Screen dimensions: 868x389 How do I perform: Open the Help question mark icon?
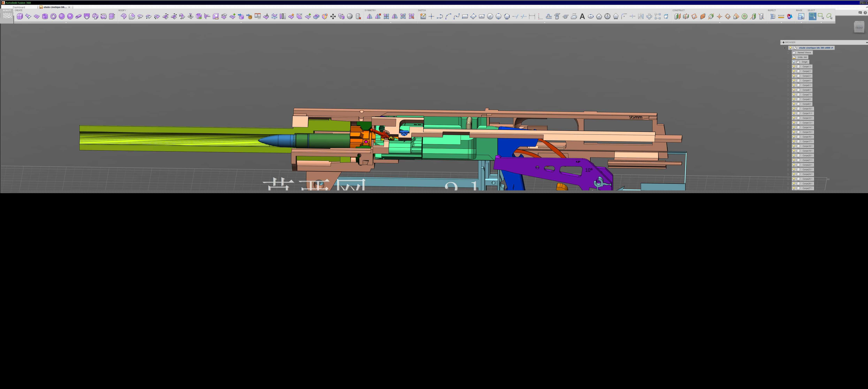[865, 12]
